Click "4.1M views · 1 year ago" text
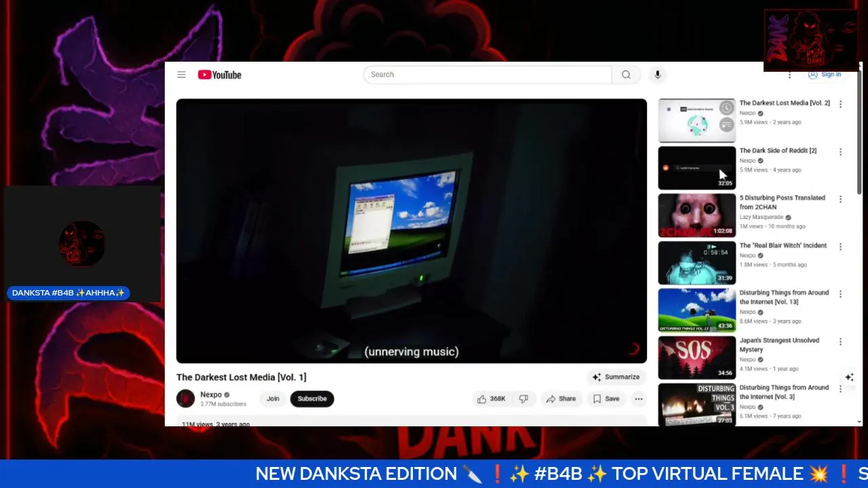The height and width of the screenshot is (488, 868). (x=769, y=369)
